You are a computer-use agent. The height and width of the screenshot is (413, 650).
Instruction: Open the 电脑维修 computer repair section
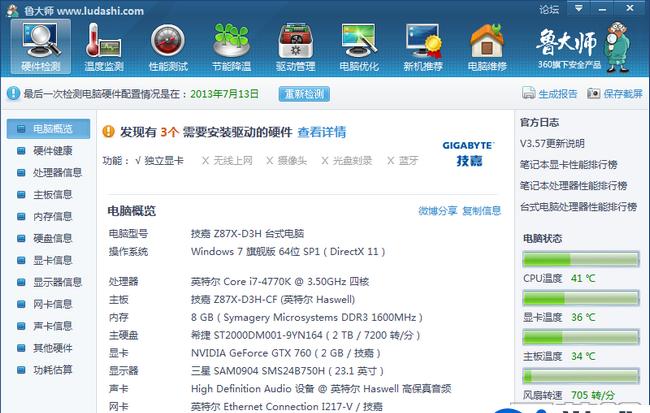coord(487,46)
